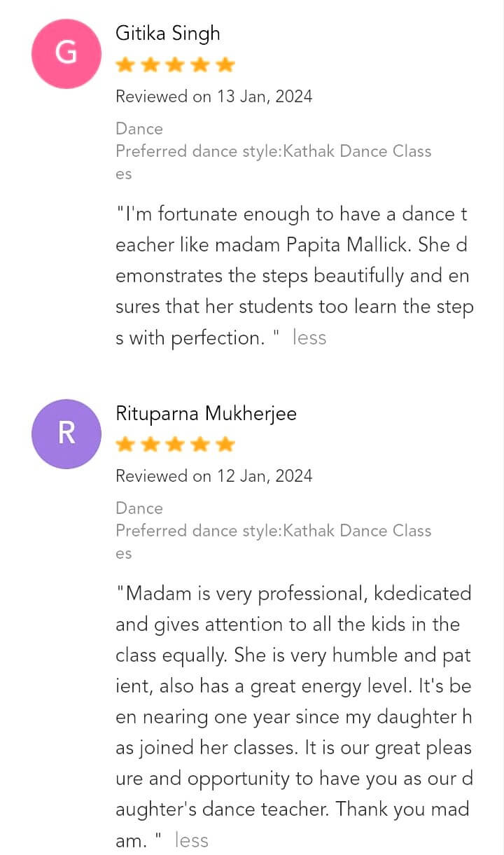The image size is (504, 855).
Task: Click the 'Reviewed on 13 Jan, 2024' date
Action: click(213, 97)
